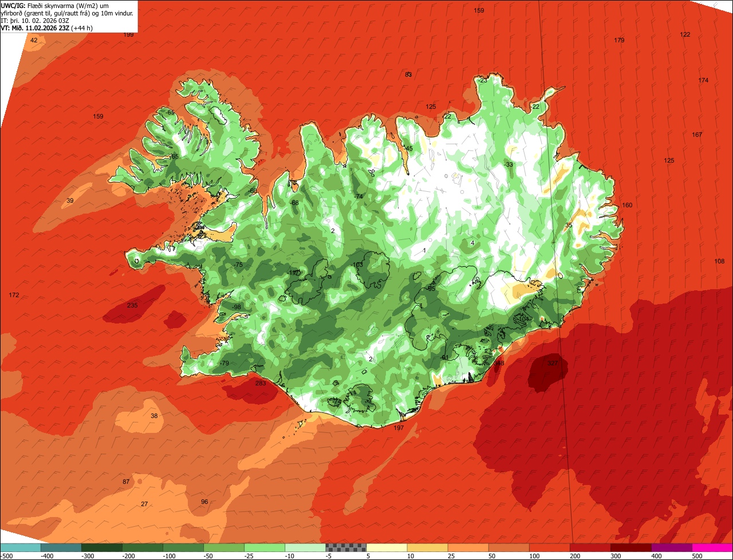Click the map value '199' near the header box
This screenshot has height=560, width=733.
click(128, 34)
